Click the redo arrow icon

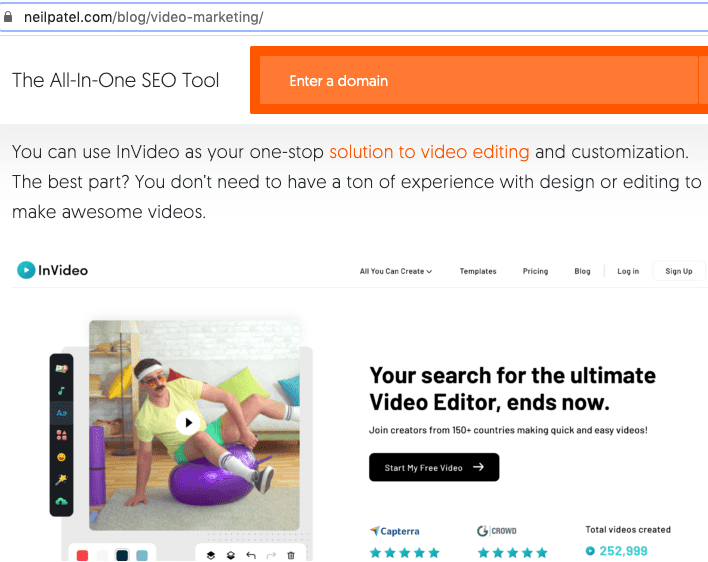[271, 555]
